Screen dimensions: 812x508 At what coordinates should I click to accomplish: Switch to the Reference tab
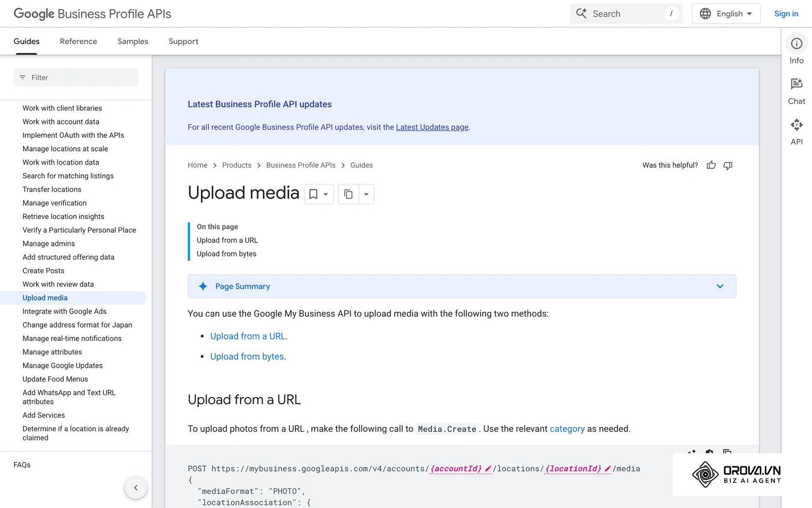(x=79, y=42)
